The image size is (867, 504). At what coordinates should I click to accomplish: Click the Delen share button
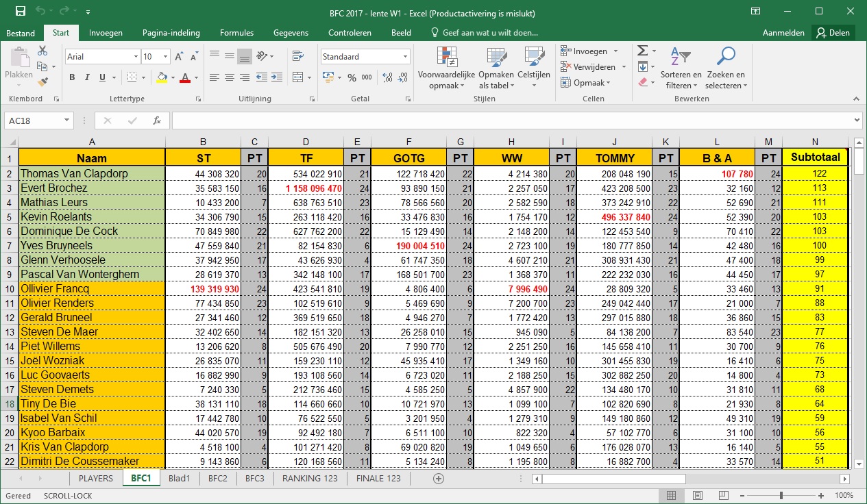click(833, 33)
